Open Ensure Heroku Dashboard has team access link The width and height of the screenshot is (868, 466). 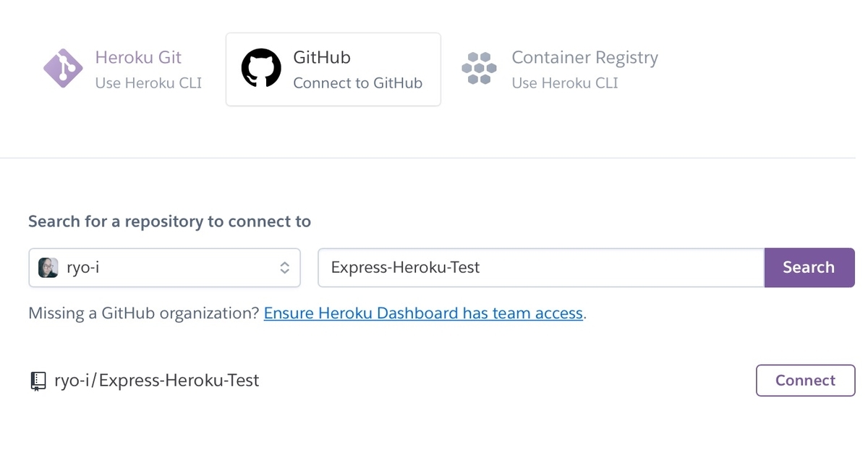coord(423,313)
